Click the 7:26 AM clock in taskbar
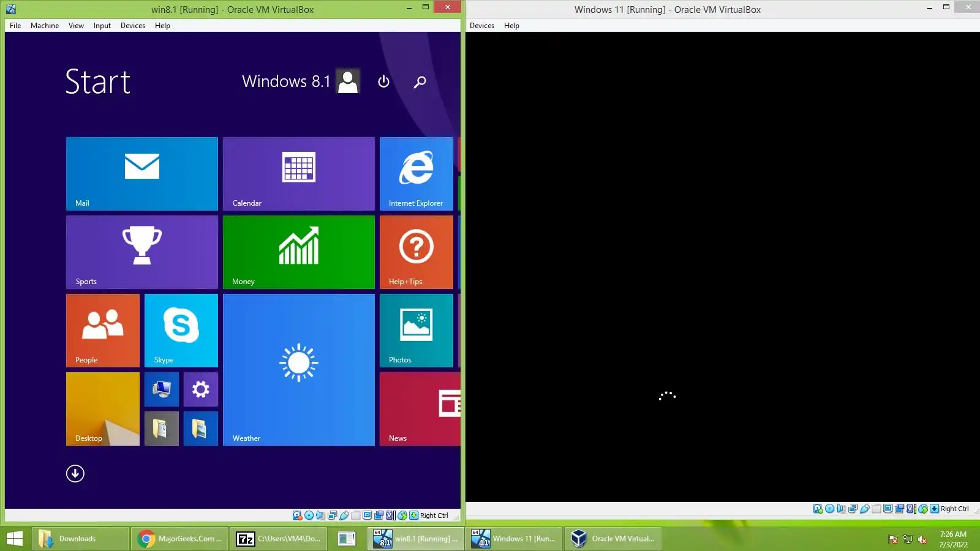The image size is (980, 551). pyautogui.click(x=953, y=534)
